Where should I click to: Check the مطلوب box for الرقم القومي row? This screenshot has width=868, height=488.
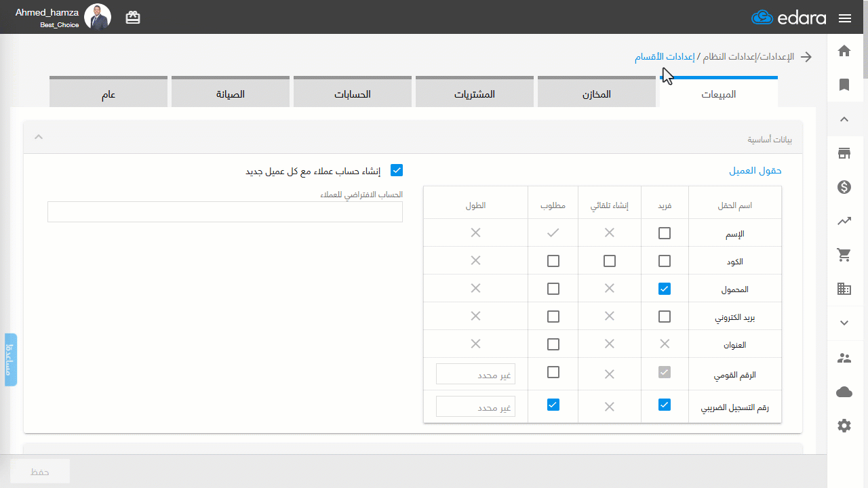[553, 372]
